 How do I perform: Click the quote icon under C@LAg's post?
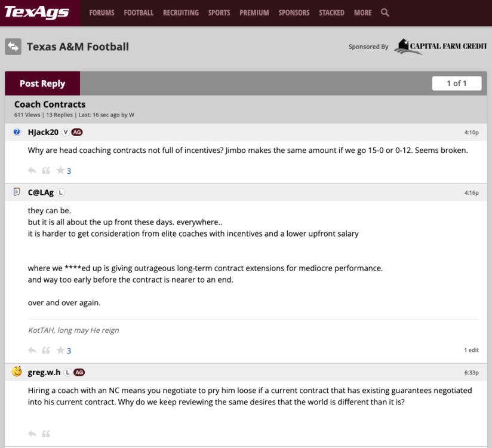point(46,351)
